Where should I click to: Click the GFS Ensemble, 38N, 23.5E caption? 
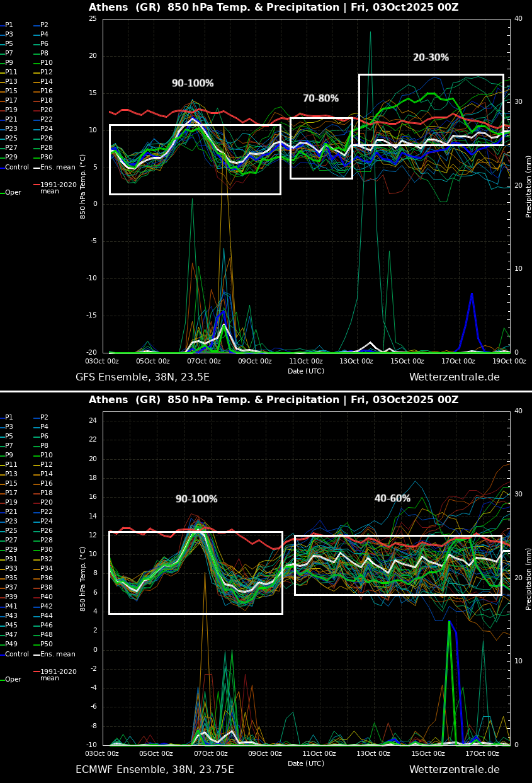point(142,377)
